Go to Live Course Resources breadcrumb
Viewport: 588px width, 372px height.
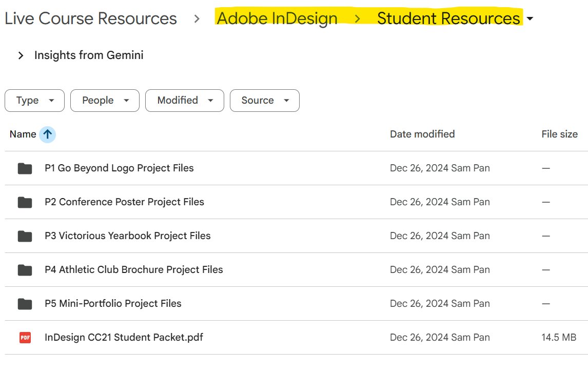coord(91,18)
